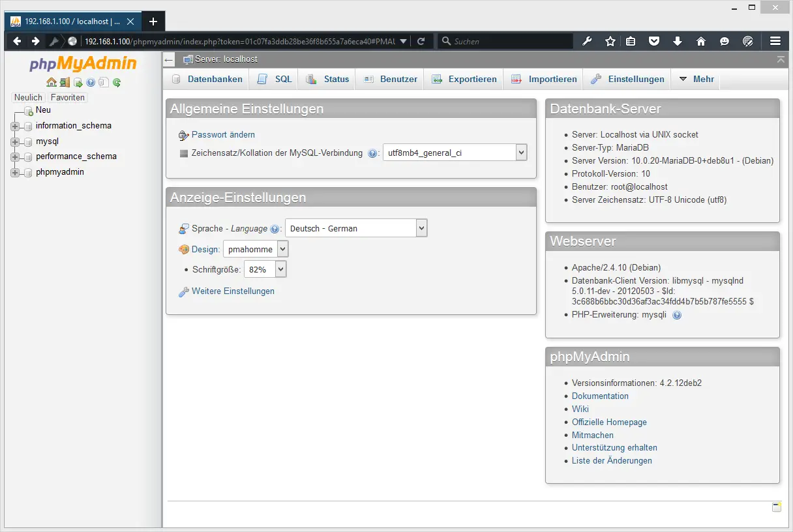Show bookmarks list icon in browser toolbar
The image size is (793, 532).
click(x=631, y=41)
